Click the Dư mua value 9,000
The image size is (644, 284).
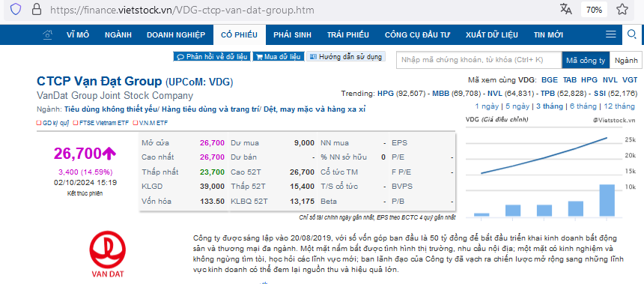(304, 143)
